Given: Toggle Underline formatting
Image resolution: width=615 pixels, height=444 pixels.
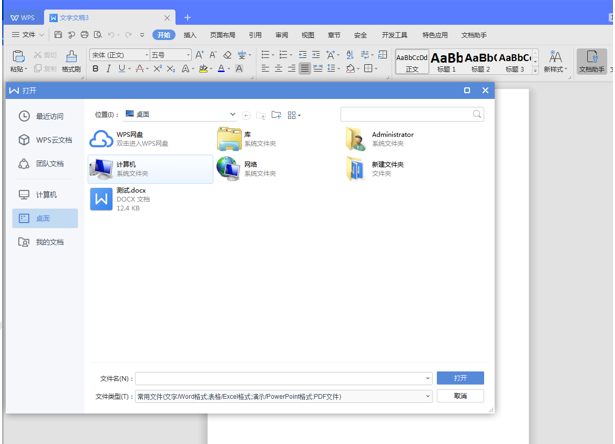Looking at the screenshot, I should click(122, 69).
